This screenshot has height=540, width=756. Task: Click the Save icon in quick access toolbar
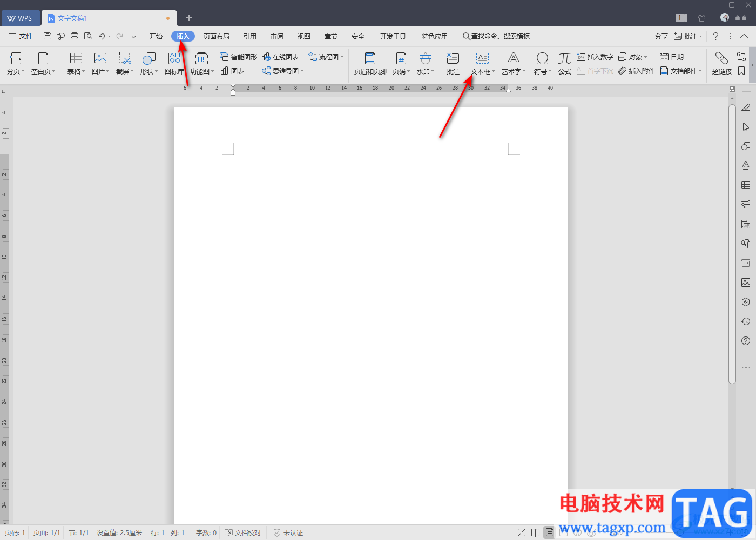click(48, 36)
